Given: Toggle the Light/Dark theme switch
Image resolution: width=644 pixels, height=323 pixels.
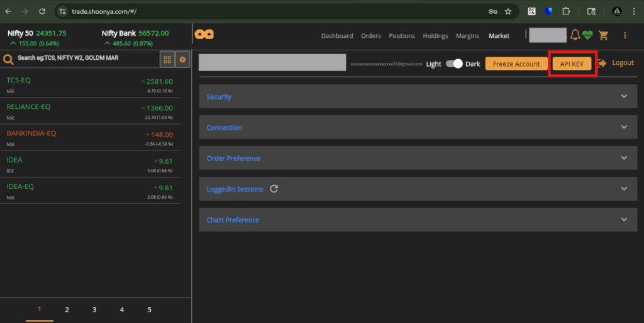Looking at the screenshot, I should click(454, 64).
